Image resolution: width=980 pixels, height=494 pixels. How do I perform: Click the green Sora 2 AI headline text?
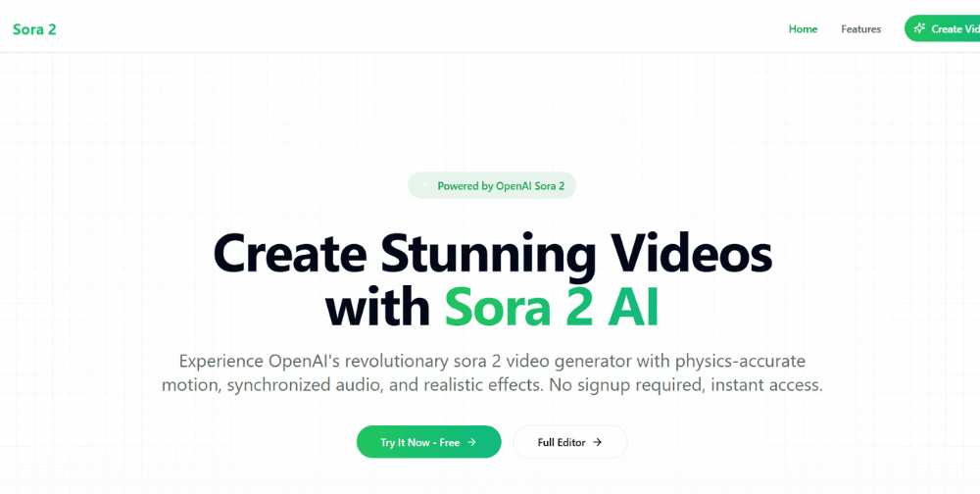[552, 309]
